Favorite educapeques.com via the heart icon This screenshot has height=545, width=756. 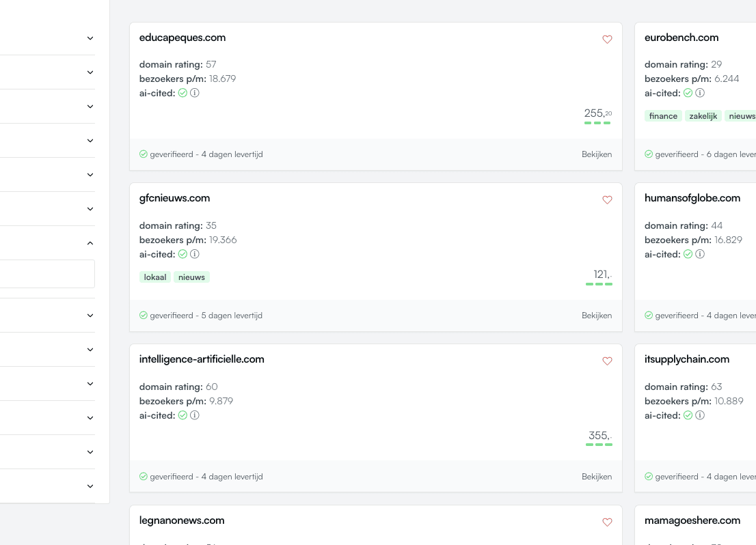click(607, 40)
